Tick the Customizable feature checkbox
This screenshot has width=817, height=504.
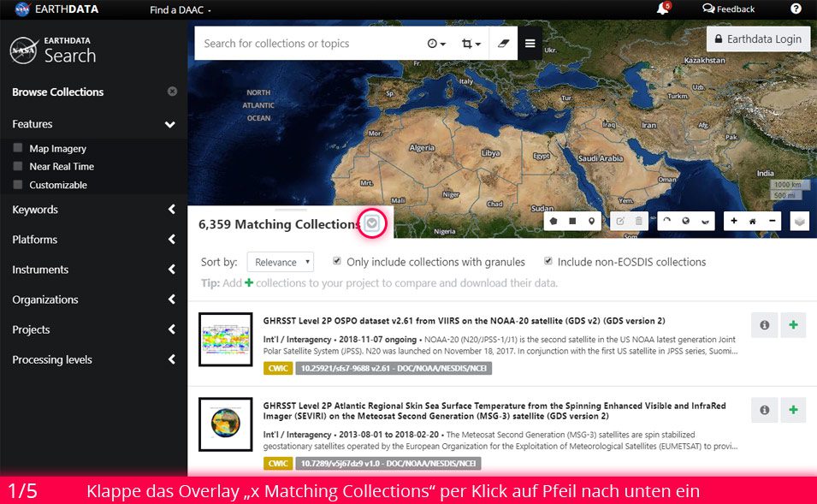(x=18, y=185)
